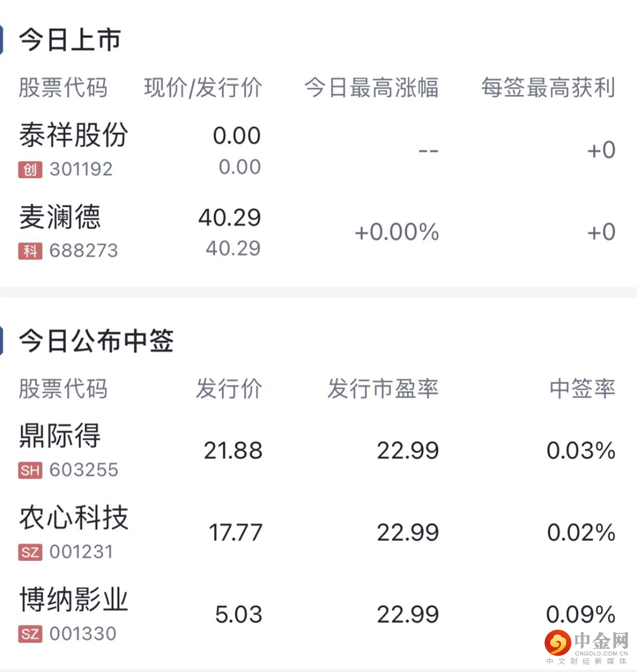This screenshot has height=672, width=637.
Task: Click 麦澜德's +0.00% gain value
Action: click(x=397, y=232)
